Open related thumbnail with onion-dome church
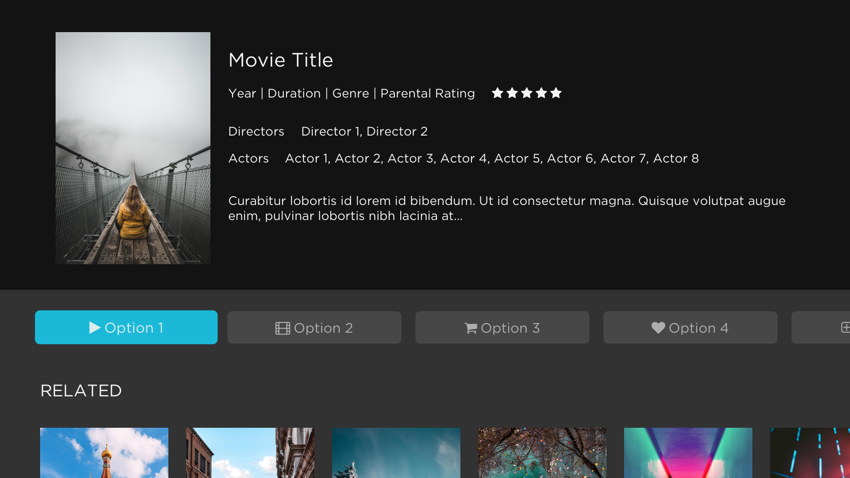The height and width of the screenshot is (478, 850). [104, 453]
